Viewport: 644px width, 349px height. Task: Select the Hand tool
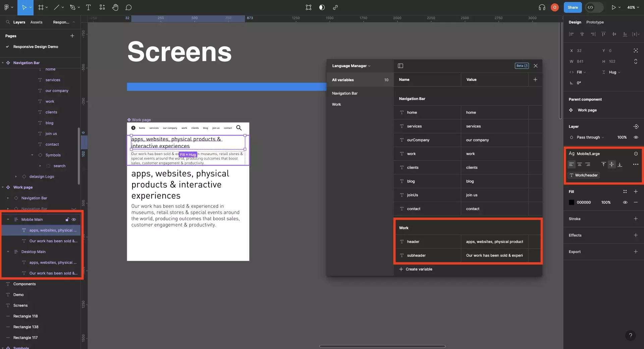(115, 7)
